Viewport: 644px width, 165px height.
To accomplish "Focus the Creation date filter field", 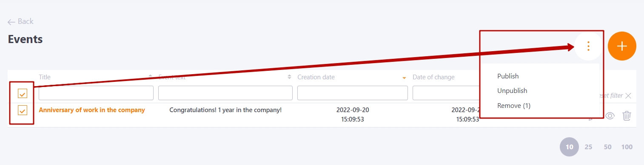I will pos(353,93).
